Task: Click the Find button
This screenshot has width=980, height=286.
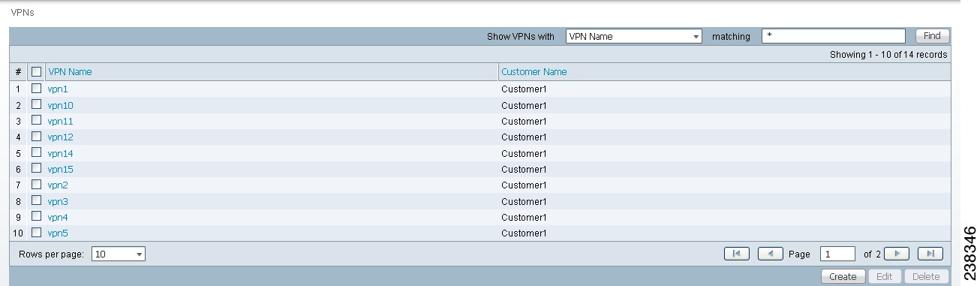Action: (x=932, y=36)
